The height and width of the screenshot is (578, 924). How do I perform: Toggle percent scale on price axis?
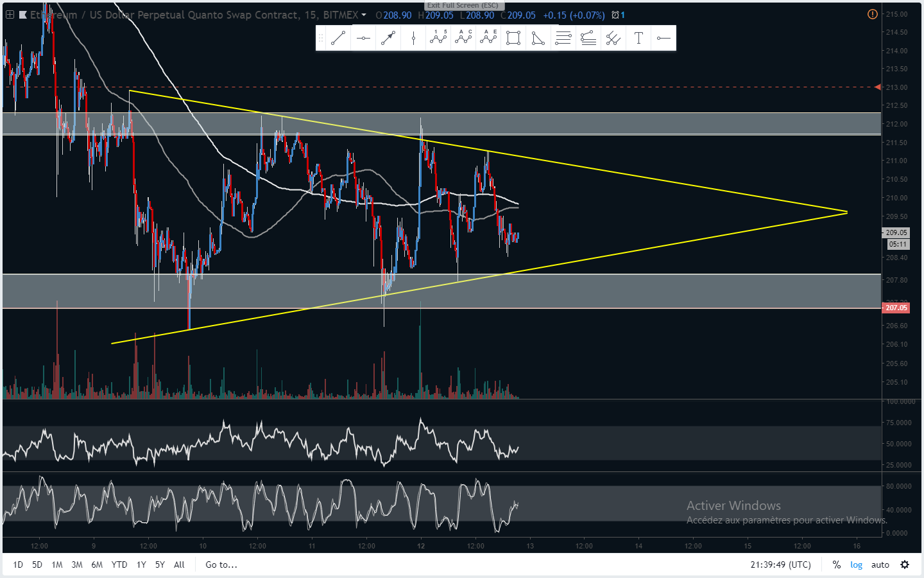(x=836, y=565)
